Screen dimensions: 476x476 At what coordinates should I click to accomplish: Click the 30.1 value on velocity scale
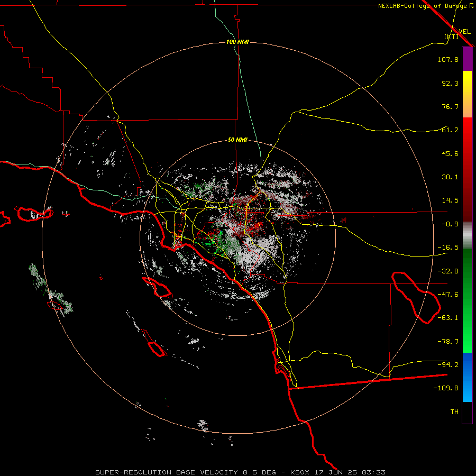tap(450, 177)
